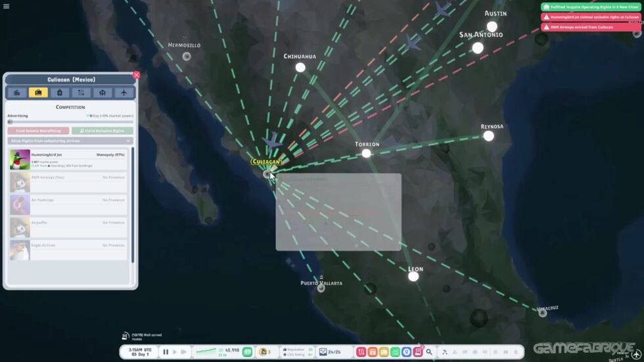Open the routes arrows tab in Culiacan panel

point(81,93)
